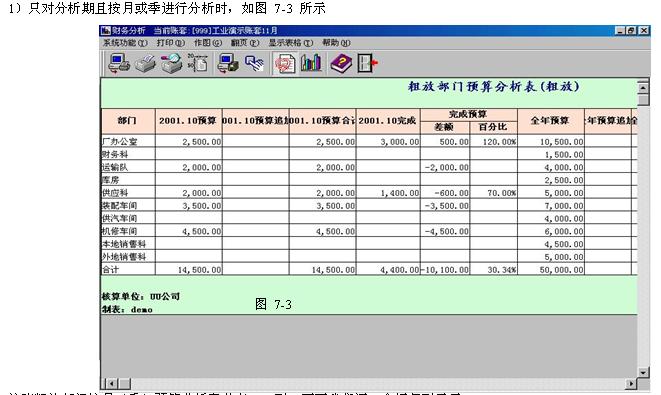Open the 显示表格 menu

(291, 43)
